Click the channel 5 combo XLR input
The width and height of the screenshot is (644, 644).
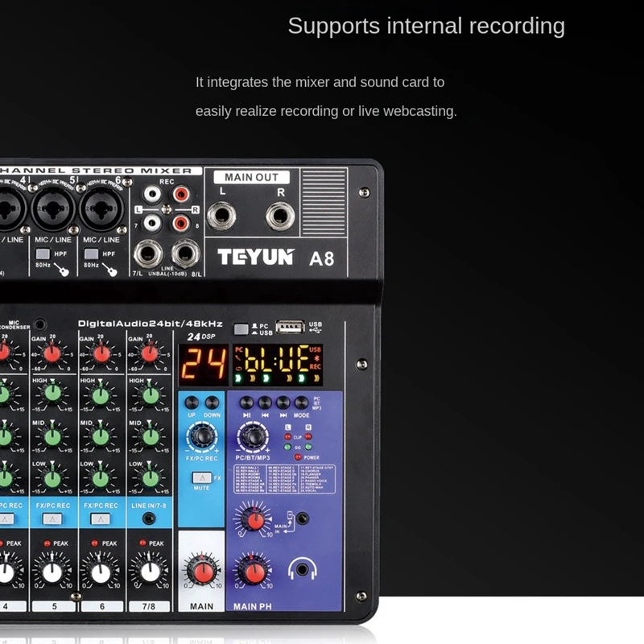pos(53,208)
